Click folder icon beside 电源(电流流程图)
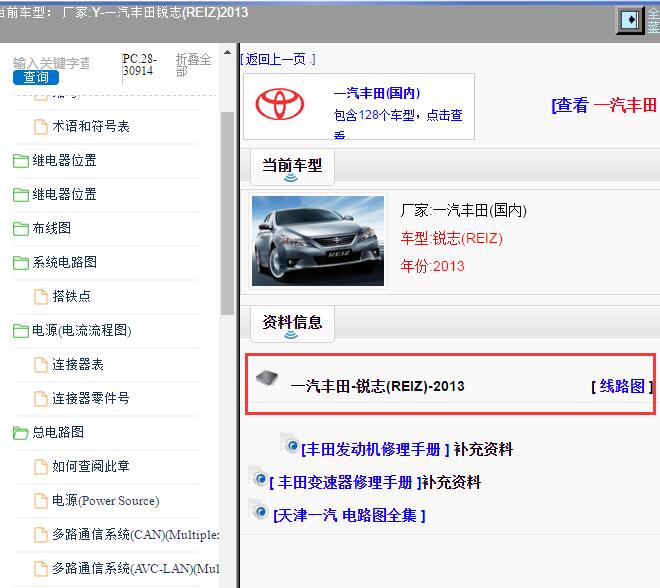The image size is (660, 588). [x=21, y=331]
